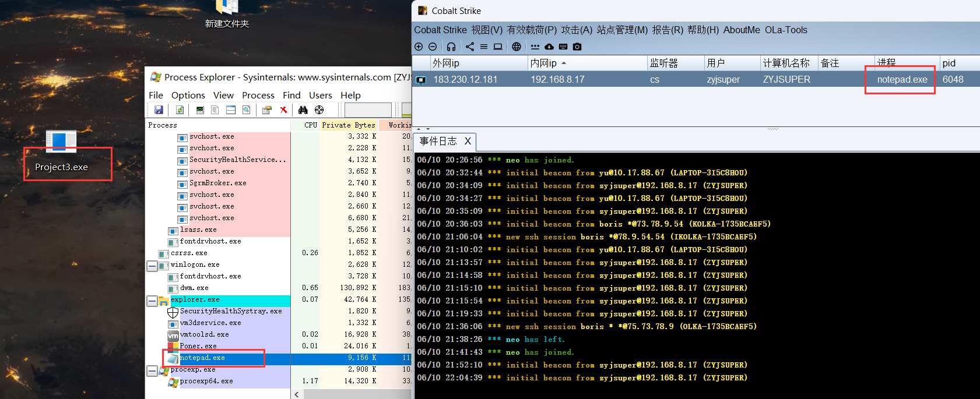The image size is (980, 399).
Task: Click beacon computer icon in session row
Action: (421, 80)
